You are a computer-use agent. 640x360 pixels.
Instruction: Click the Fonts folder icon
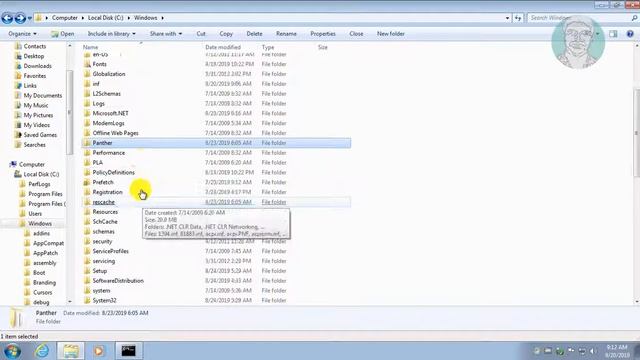pyautogui.click(x=87, y=64)
